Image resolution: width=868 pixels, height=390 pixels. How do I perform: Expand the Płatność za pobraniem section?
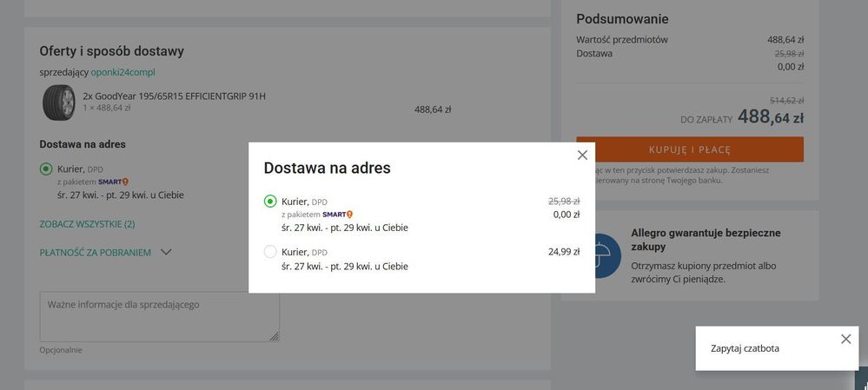[x=96, y=253]
